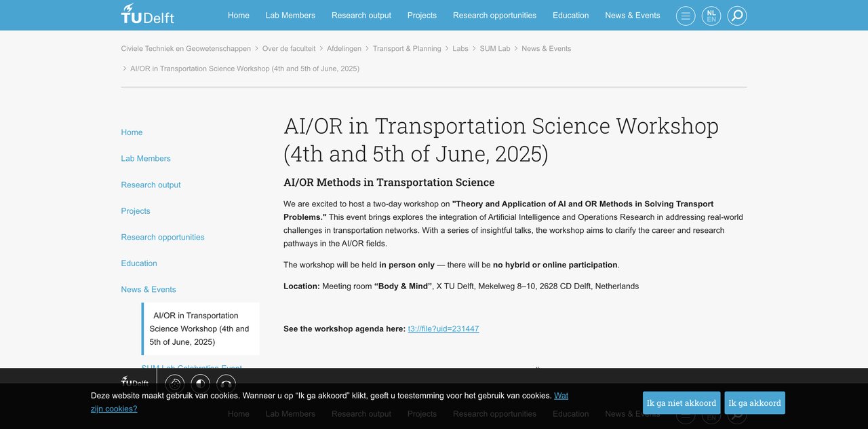Click the page title heading text

(x=501, y=140)
